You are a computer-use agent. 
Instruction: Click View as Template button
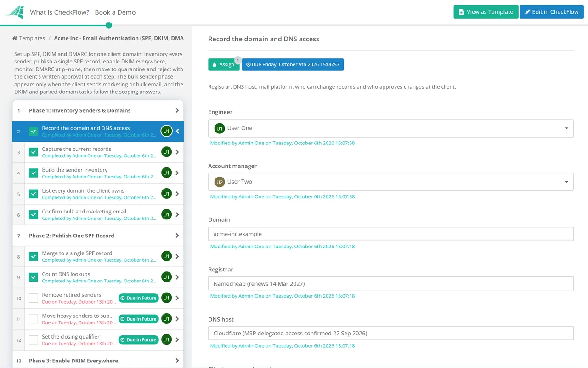click(486, 12)
